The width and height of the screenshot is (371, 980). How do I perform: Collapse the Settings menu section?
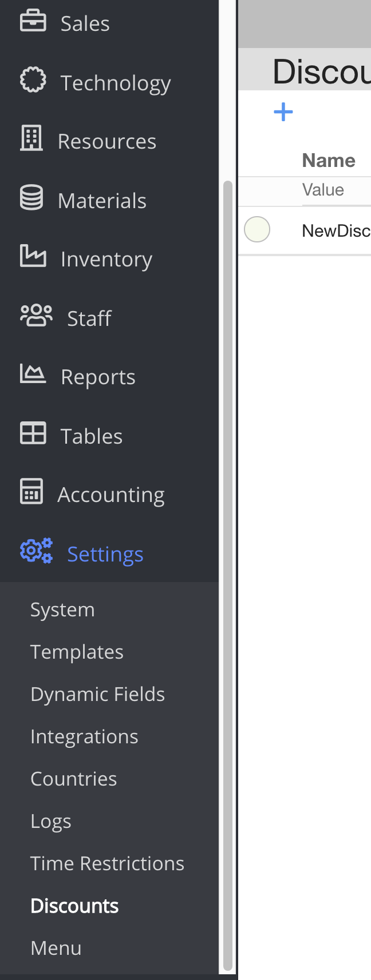coord(105,553)
